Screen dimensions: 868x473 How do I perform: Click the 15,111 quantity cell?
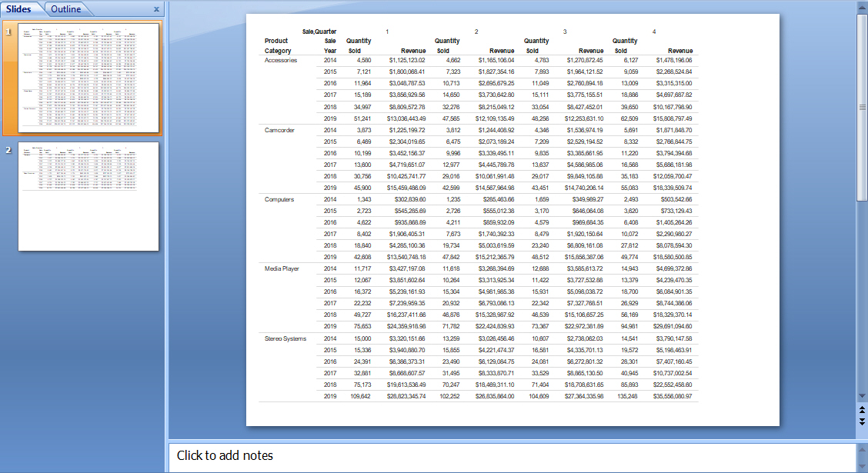(x=540, y=95)
